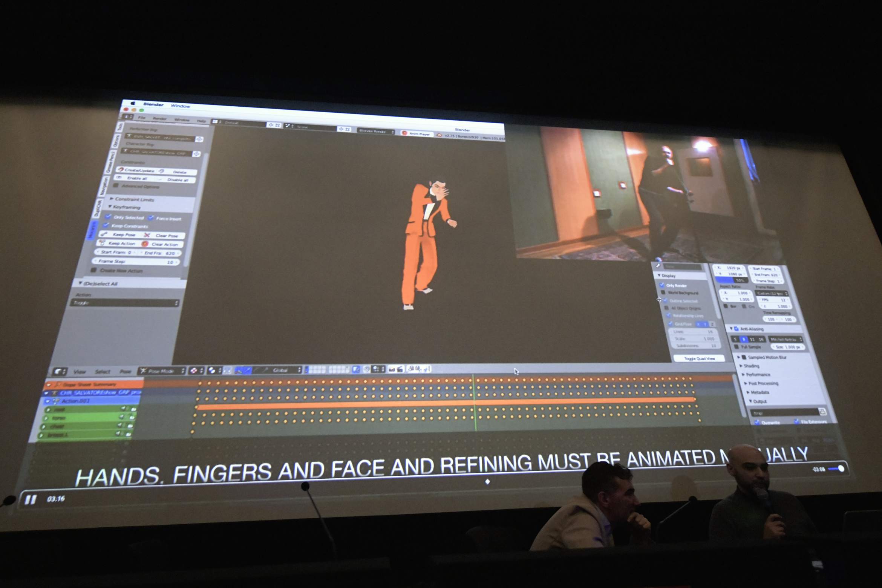Click the render animation clapper icon
Image resolution: width=882 pixels, height=588 pixels.
(400, 369)
